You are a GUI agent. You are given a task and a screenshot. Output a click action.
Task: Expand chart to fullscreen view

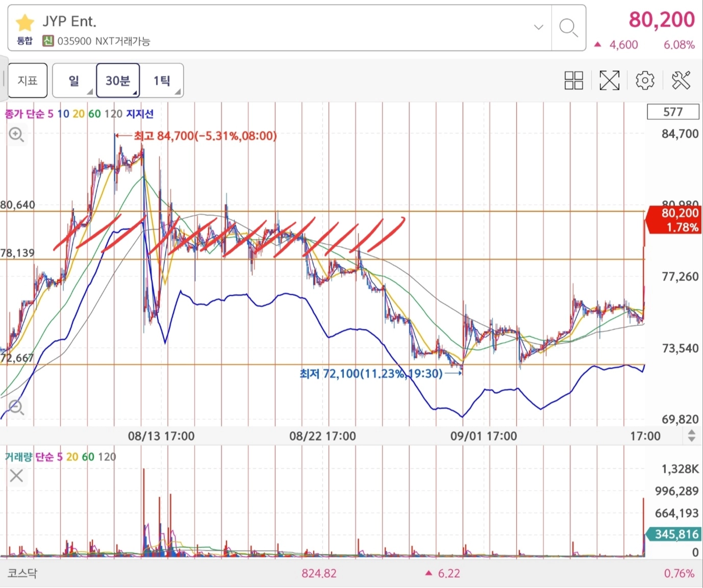[x=609, y=81]
